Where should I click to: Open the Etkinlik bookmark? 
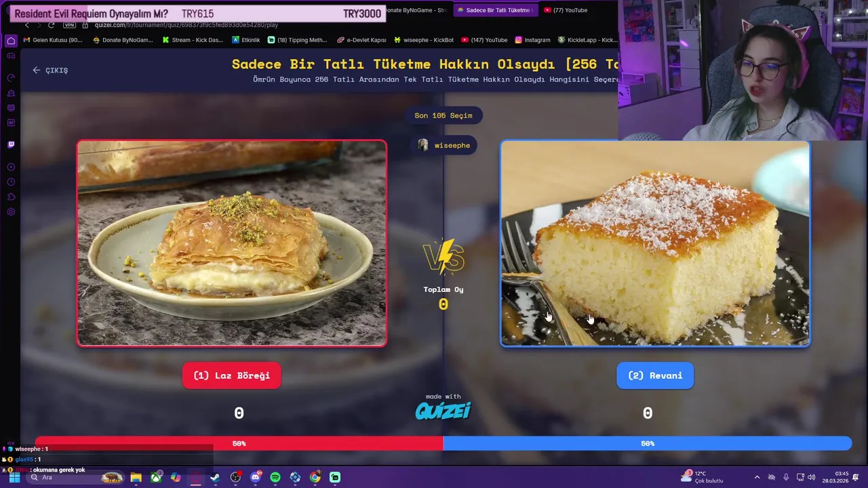(x=245, y=40)
